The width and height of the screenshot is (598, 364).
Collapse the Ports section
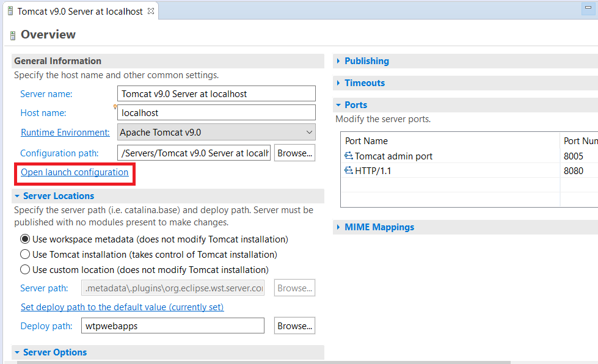pos(338,105)
